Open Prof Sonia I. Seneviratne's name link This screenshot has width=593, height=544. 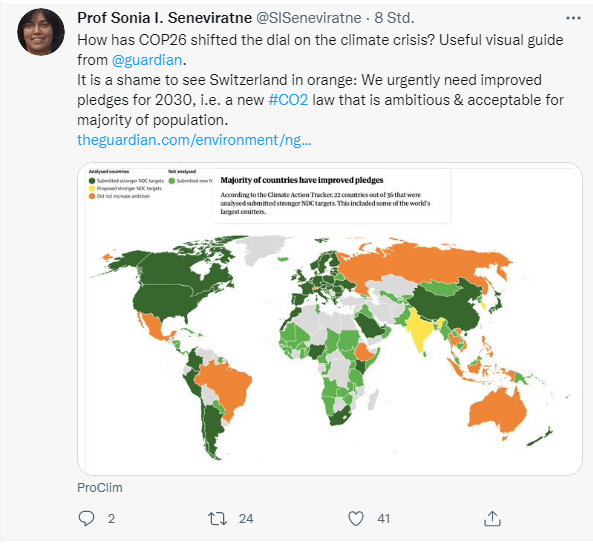tap(165, 18)
